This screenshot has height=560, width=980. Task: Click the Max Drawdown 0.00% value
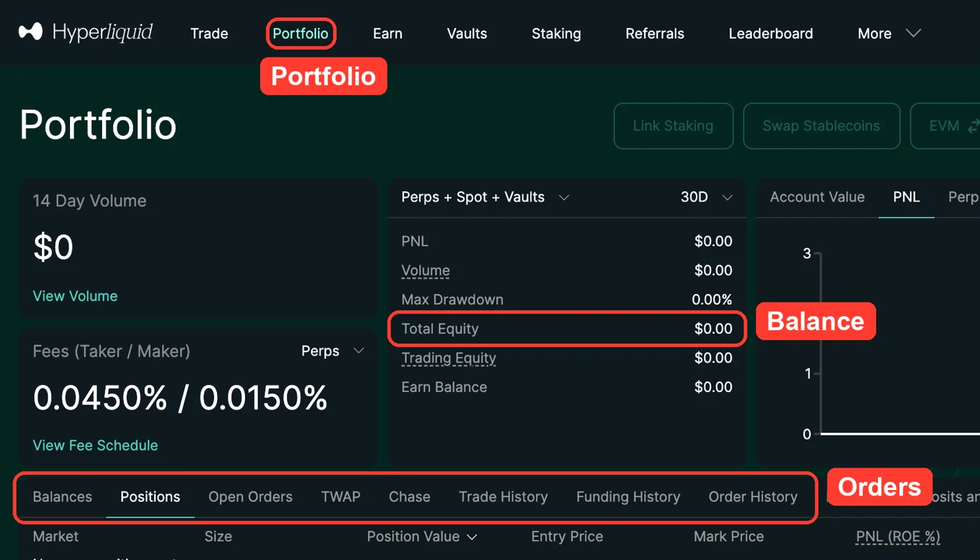tap(712, 300)
